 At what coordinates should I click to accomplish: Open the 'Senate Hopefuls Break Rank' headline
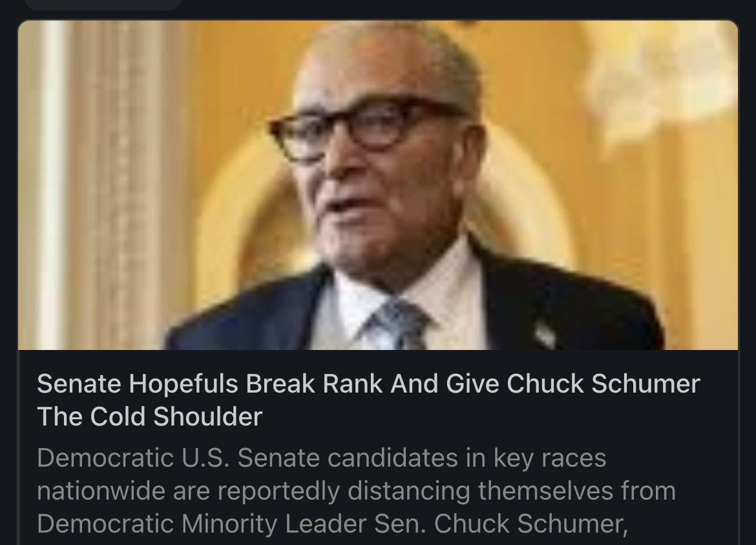tap(368, 400)
